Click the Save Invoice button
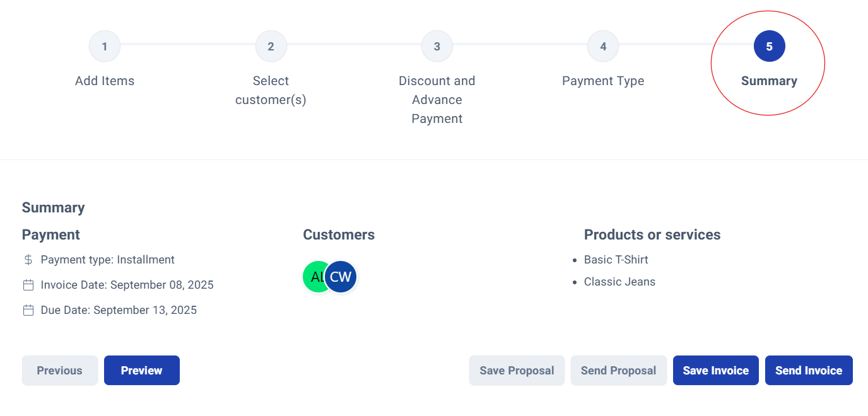Screen dimensions: 868x416 [716, 371]
